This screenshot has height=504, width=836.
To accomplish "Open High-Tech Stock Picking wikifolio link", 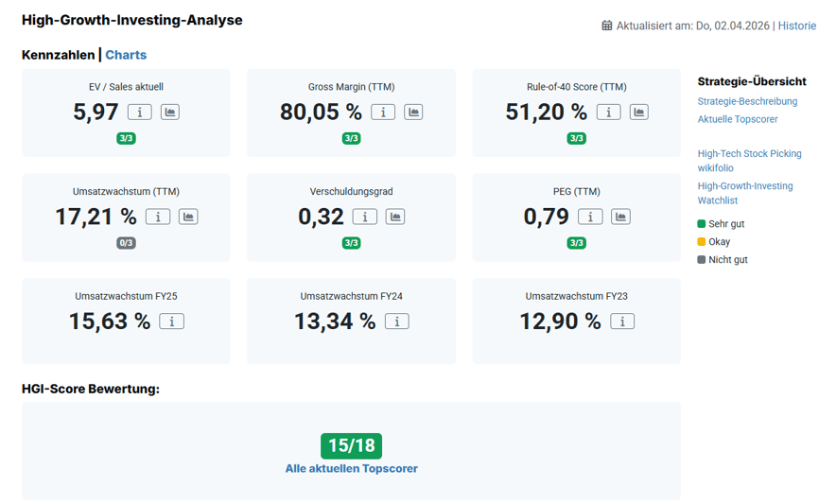I will point(749,160).
